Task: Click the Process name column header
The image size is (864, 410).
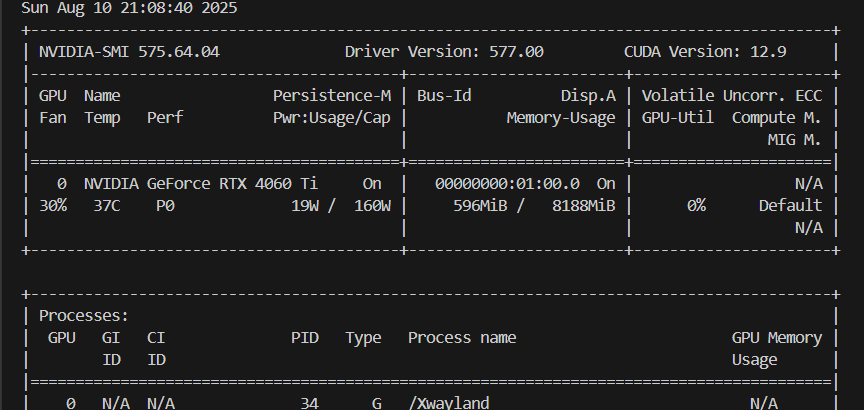Action: [462, 337]
